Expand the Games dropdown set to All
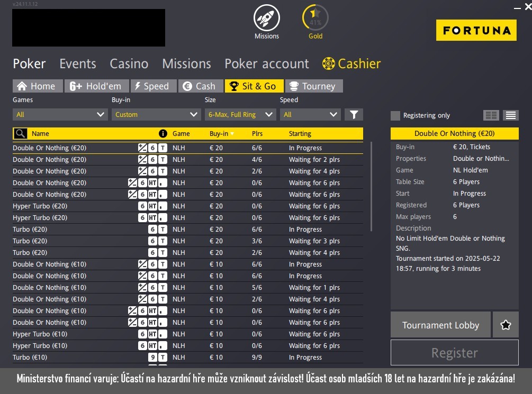The height and width of the screenshot is (394, 532). pyautogui.click(x=60, y=115)
